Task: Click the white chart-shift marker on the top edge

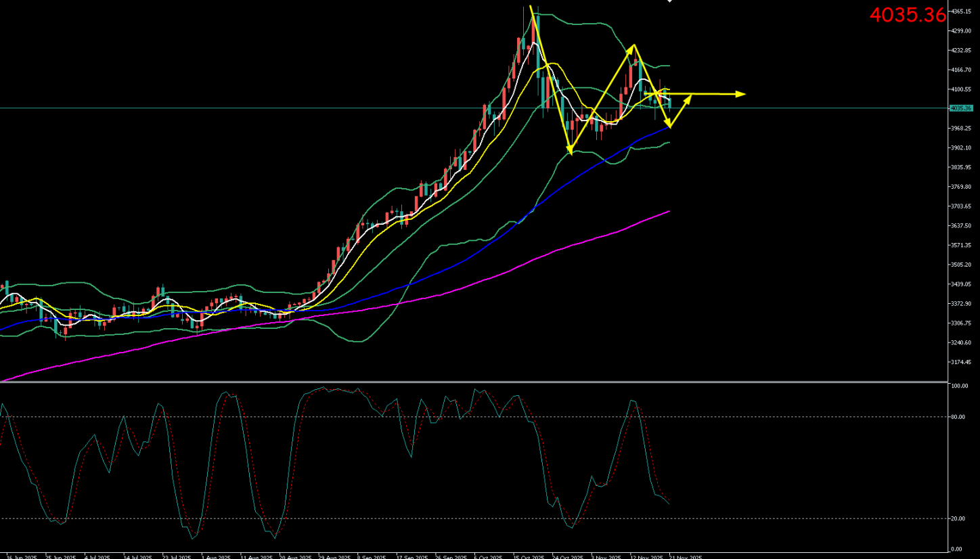Action: click(x=669, y=2)
